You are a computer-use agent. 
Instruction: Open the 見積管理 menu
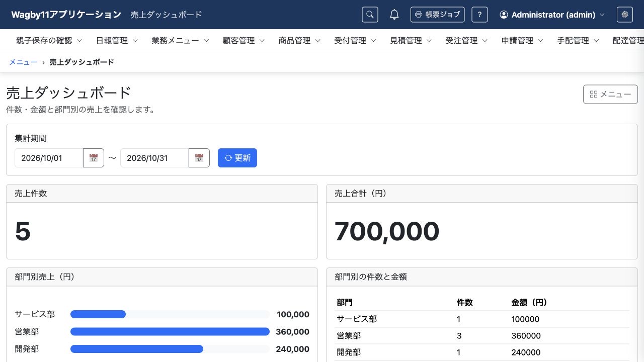411,41
